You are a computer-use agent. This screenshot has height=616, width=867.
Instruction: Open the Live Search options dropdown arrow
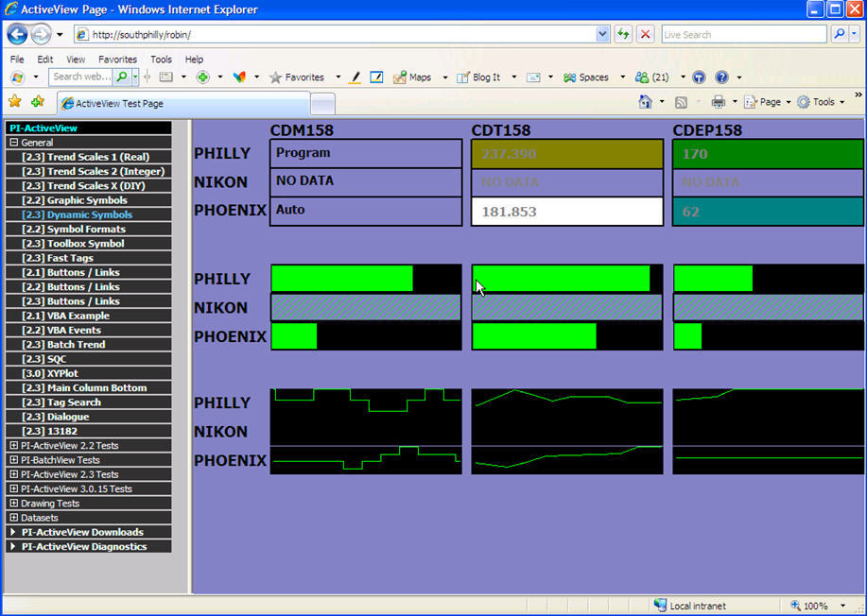855,34
